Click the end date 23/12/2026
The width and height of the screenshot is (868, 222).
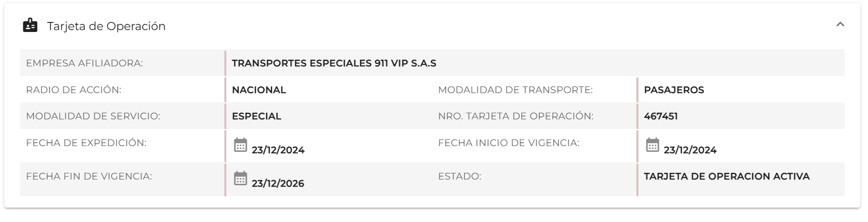point(278,183)
